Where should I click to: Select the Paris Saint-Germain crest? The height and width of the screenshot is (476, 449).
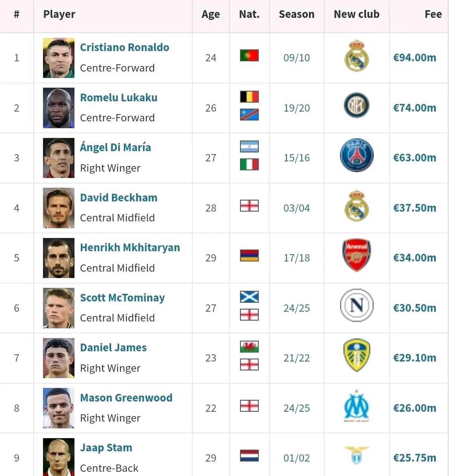tap(356, 155)
